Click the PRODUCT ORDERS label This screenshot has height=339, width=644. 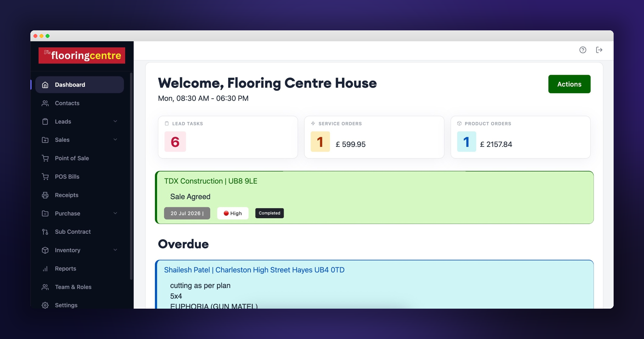coord(488,124)
